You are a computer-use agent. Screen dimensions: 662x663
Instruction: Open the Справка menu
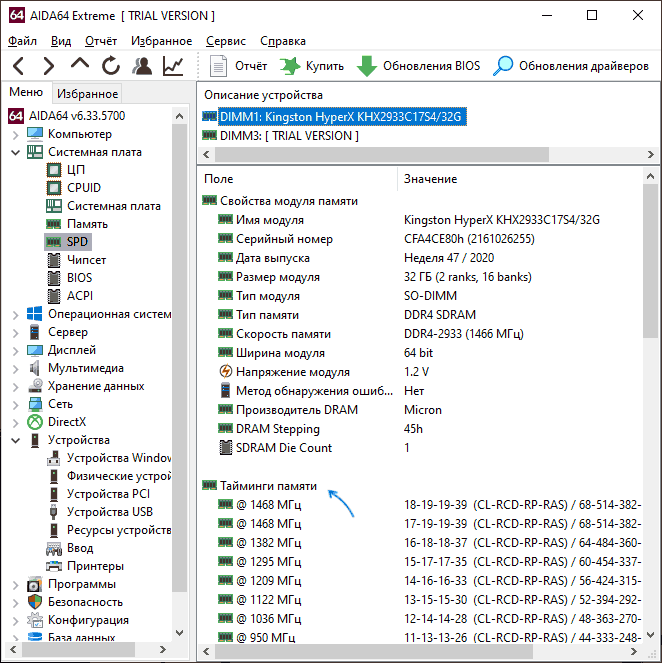point(283,41)
